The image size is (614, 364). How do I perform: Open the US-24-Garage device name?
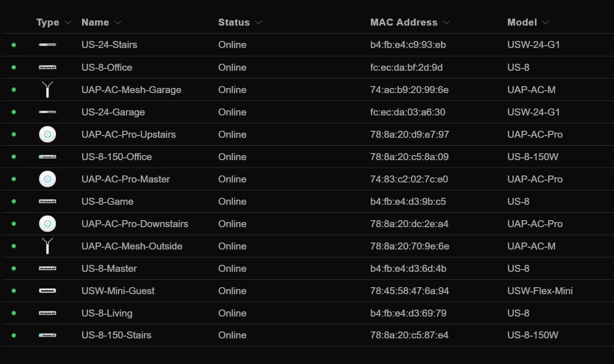tap(113, 112)
